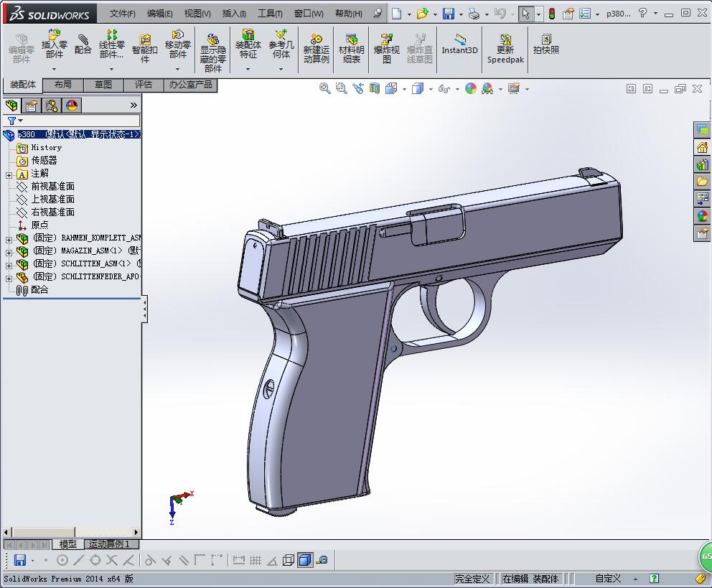Open the ConfigurationManager tab icon
Screen dimensions: 712x588
click(x=52, y=106)
